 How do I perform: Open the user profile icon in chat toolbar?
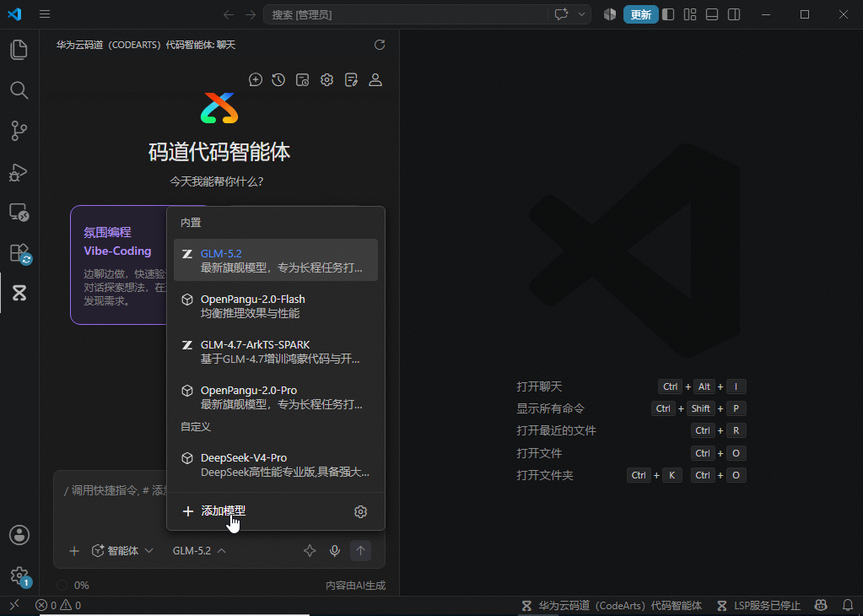(x=375, y=80)
